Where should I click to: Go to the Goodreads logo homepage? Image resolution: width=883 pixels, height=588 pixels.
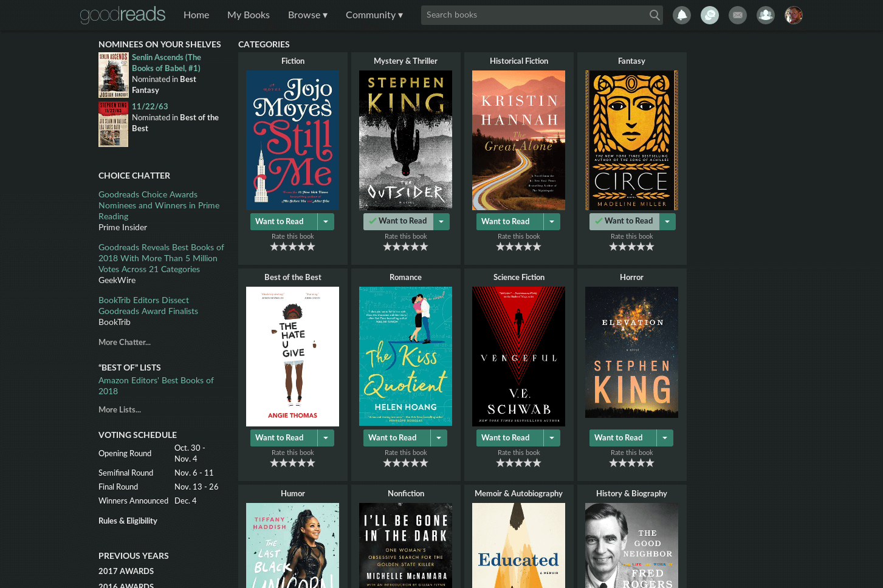(x=123, y=15)
